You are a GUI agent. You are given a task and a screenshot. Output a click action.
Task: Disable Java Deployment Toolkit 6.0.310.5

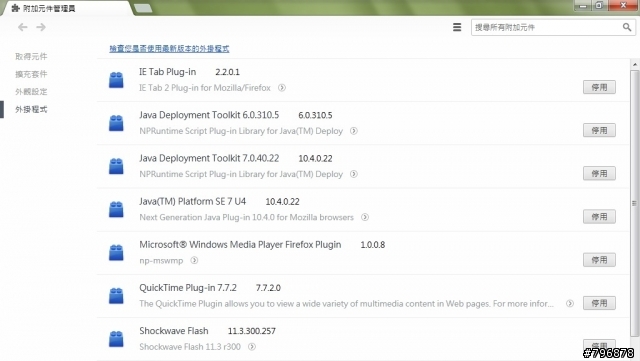[599, 130]
